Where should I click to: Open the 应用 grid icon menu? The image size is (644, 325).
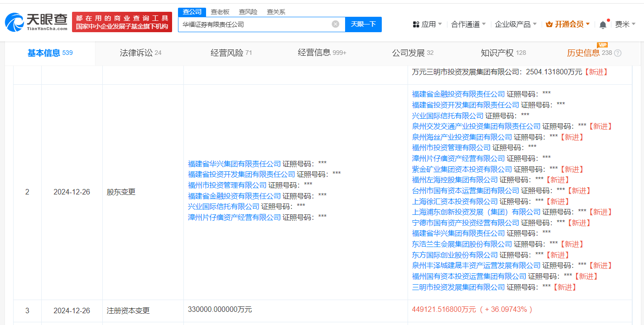click(x=416, y=24)
